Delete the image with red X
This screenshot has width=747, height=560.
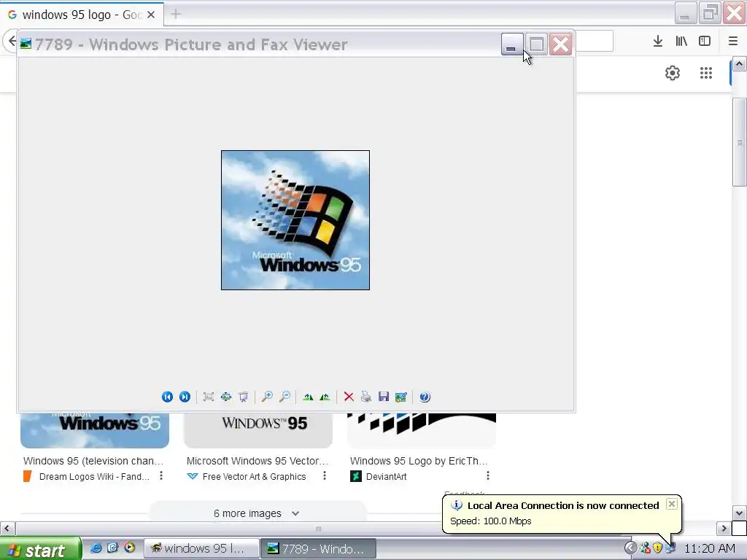tap(349, 397)
